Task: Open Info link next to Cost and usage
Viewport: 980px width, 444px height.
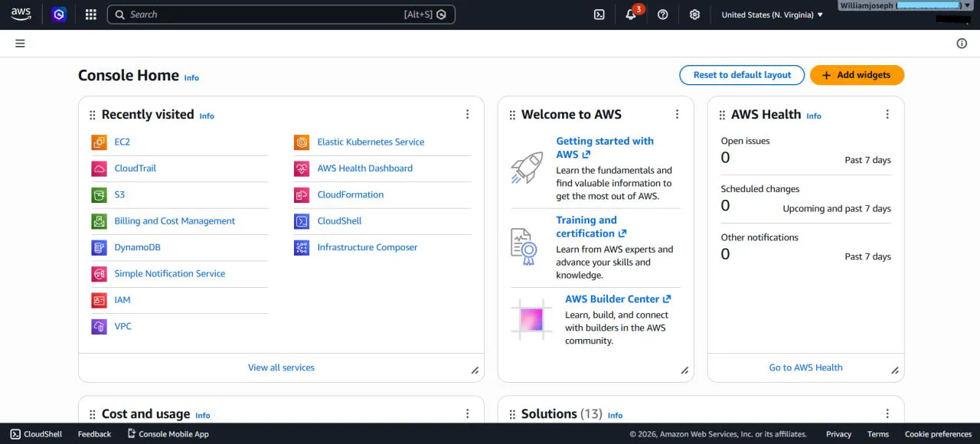Action: coord(203,416)
